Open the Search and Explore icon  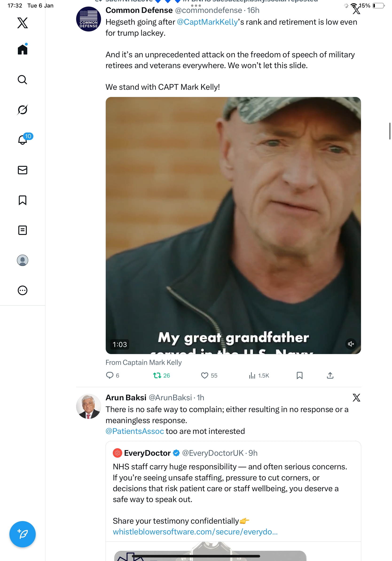(x=23, y=80)
